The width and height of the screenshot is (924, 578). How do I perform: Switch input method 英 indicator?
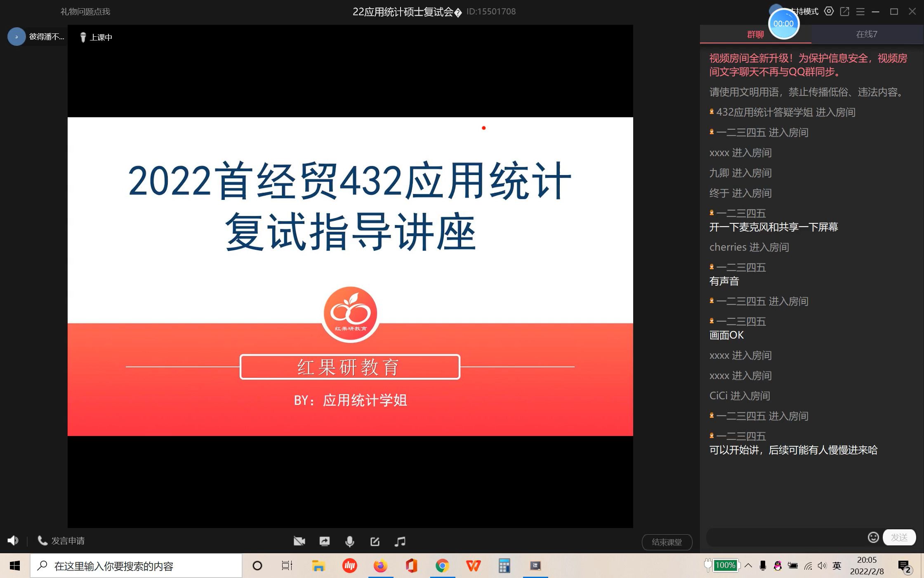click(837, 566)
